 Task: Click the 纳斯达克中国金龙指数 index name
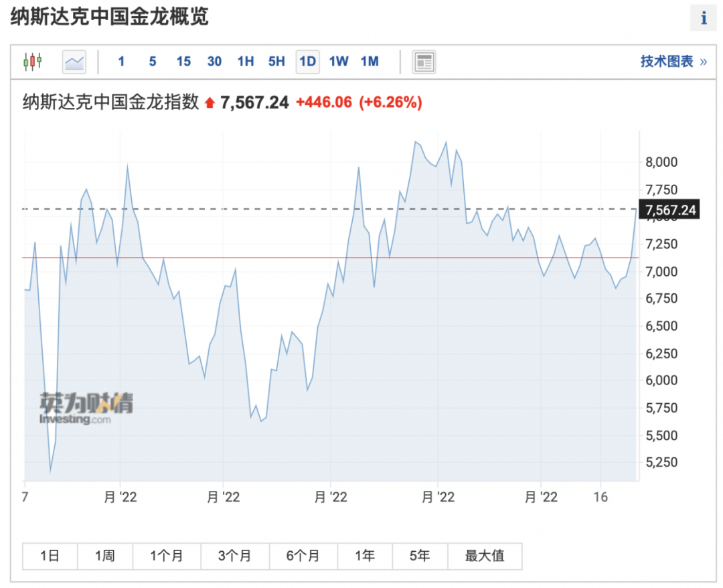[x=110, y=102]
